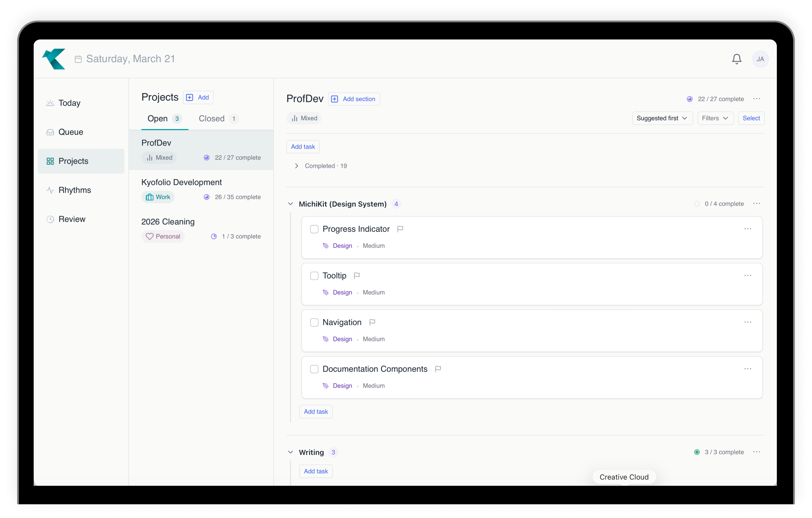This screenshot has width=812, height=518.
Task: Expand the Completed · 19 group
Action: [x=296, y=166]
